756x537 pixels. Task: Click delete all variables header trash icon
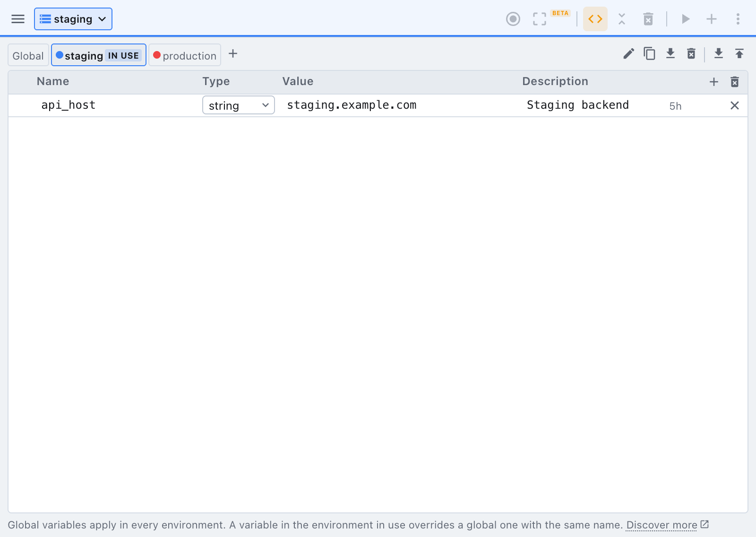tap(735, 82)
